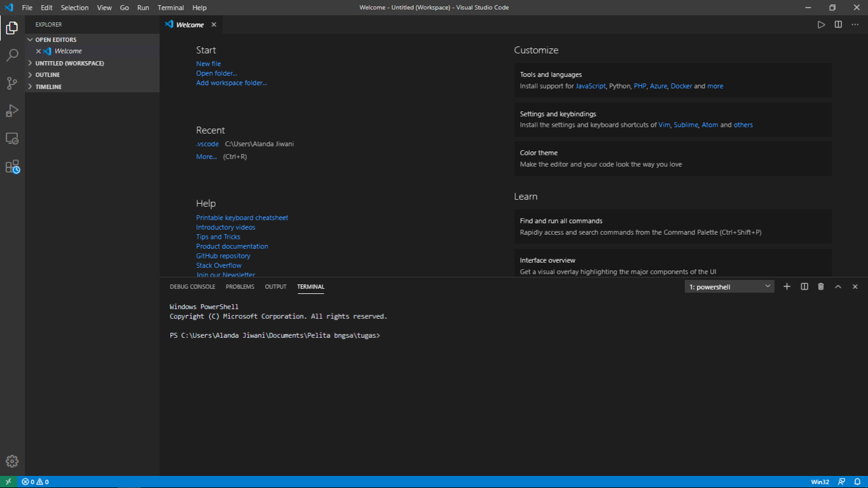Image resolution: width=868 pixels, height=488 pixels.
Task: Open the Search view in activity bar
Action: coord(12,55)
